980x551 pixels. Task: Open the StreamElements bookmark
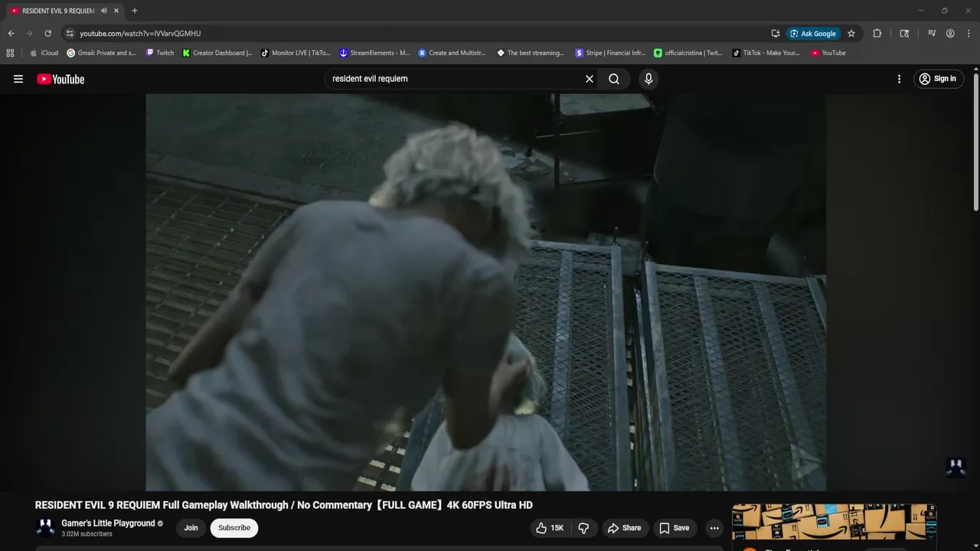tap(374, 53)
